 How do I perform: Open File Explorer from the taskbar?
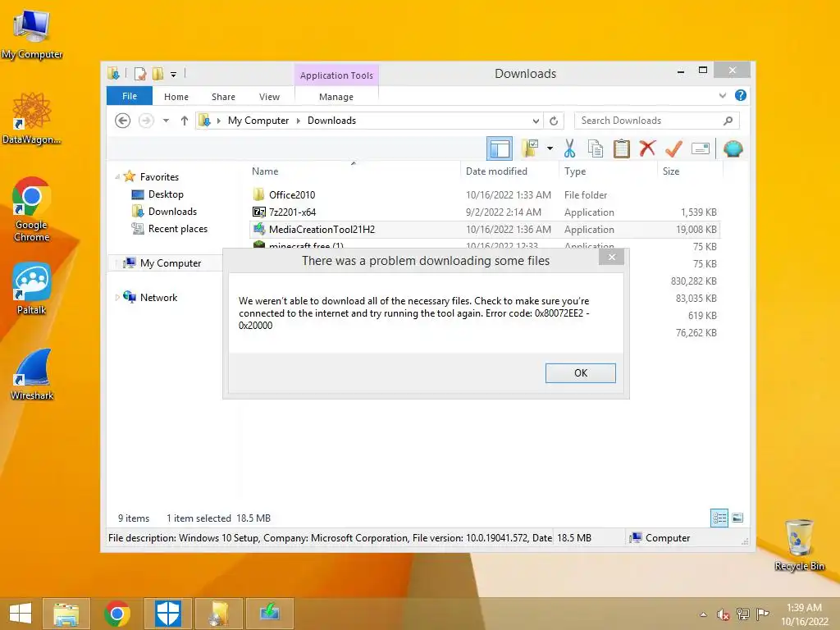pos(66,614)
